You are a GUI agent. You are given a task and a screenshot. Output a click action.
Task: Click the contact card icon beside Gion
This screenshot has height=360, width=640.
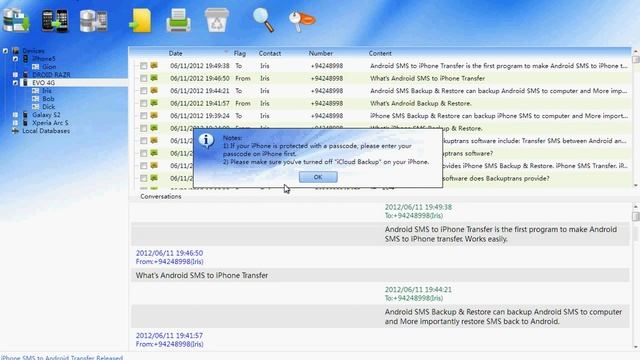(x=36, y=67)
